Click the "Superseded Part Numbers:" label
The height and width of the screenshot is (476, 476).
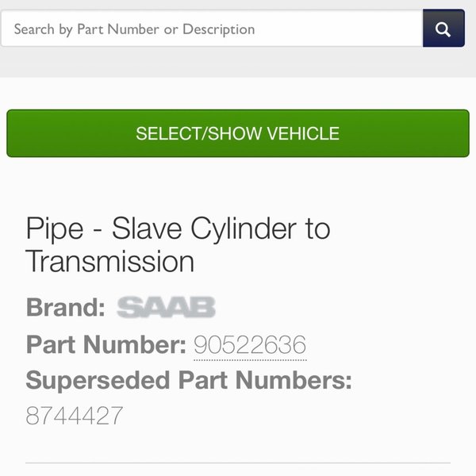pos(189,381)
